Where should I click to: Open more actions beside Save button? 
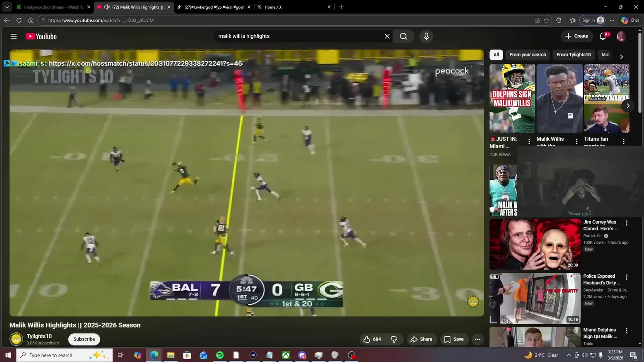(478, 339)
